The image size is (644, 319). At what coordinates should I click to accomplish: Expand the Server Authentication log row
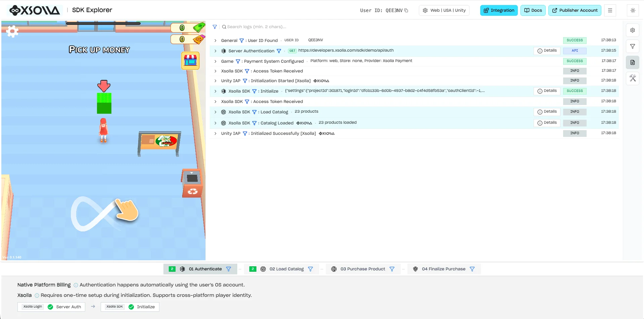(215, 51)
